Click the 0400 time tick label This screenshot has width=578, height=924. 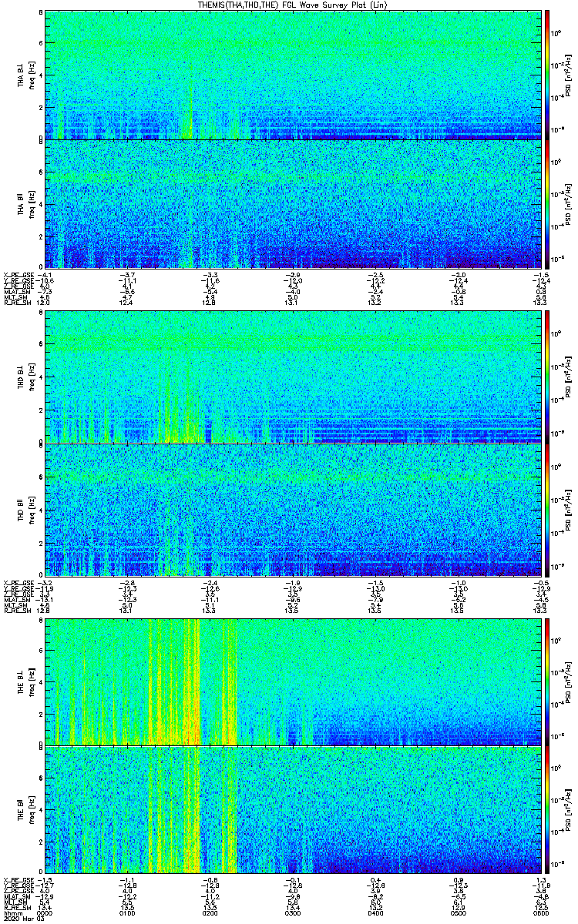coord(375,912)
